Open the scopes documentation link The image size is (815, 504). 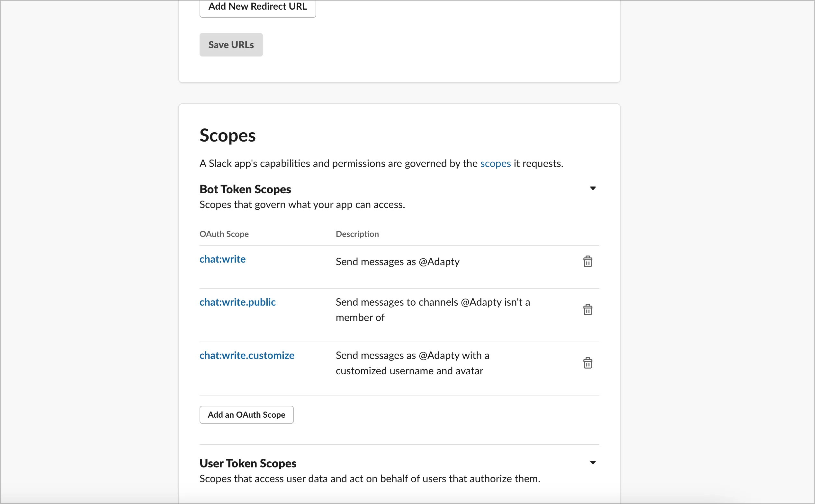495,164
